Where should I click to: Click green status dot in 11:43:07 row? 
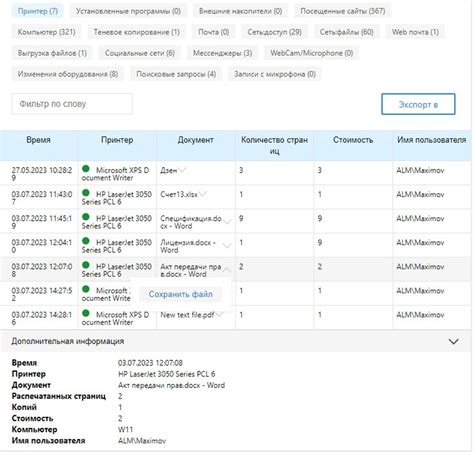[x=86, y=193]
